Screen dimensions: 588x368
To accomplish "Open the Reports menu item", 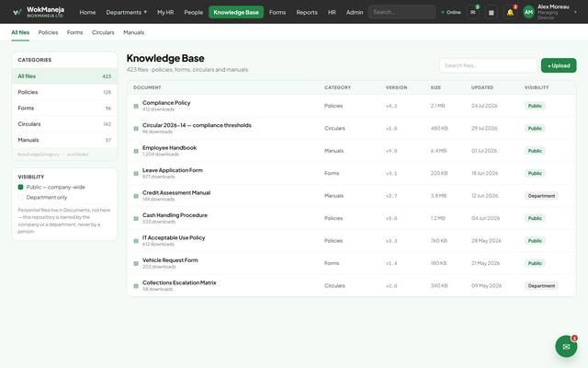I will (307, 12).
